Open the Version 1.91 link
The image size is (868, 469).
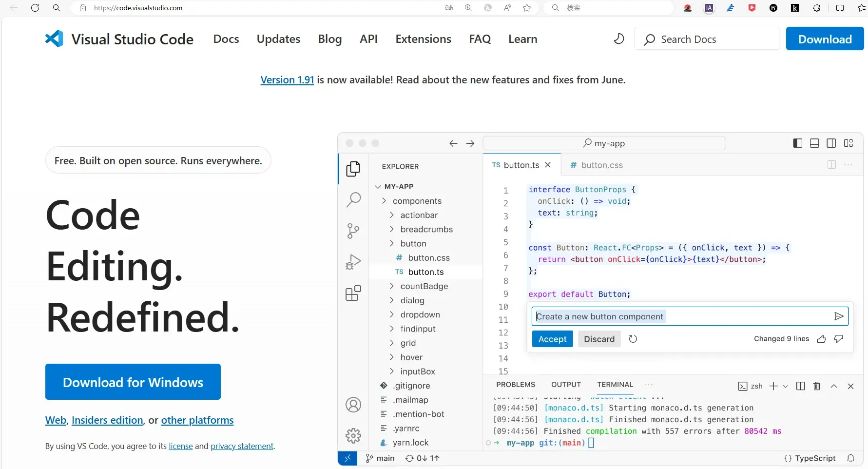287,80
